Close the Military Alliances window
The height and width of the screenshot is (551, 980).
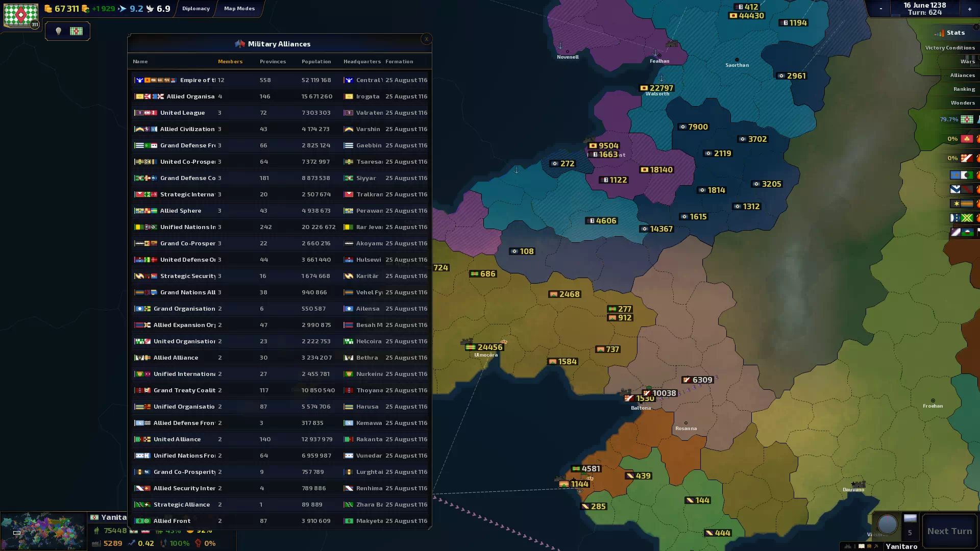pyautogui.click(x=427, y=39)
